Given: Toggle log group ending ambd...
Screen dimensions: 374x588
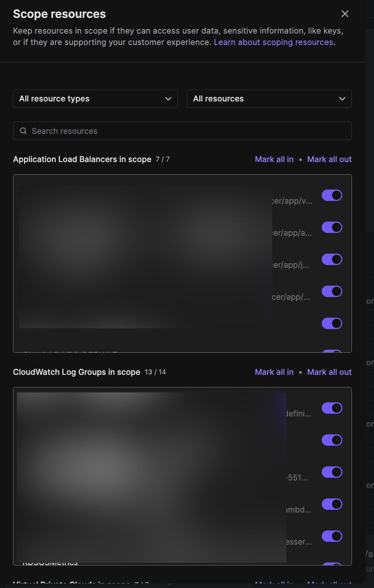Looking at the screenshot, I should click(332, 504).
